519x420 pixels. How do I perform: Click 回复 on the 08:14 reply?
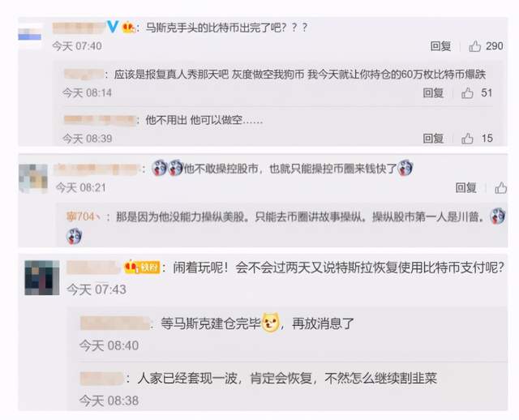433,93
